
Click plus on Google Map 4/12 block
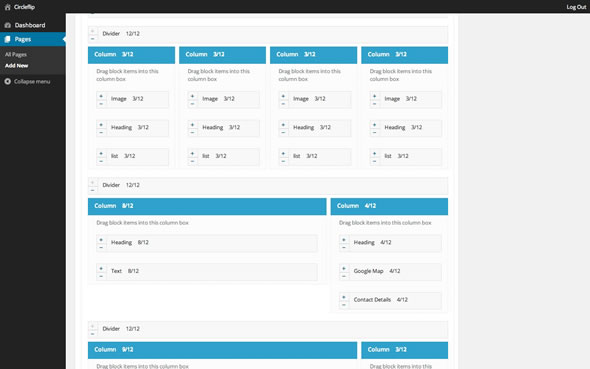coord(344,268)
